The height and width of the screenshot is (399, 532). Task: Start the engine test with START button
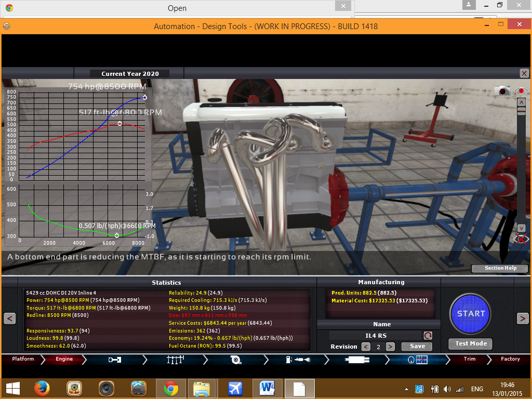pyautogui.click(x=470, y=314)
